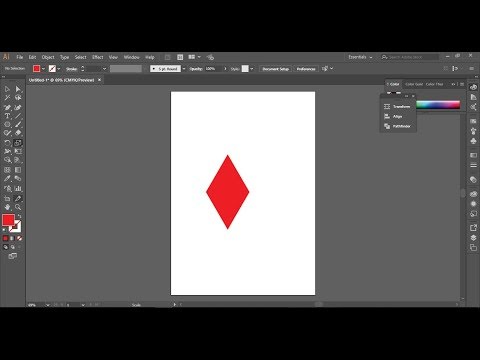Select the Type tool

point(7,116)
